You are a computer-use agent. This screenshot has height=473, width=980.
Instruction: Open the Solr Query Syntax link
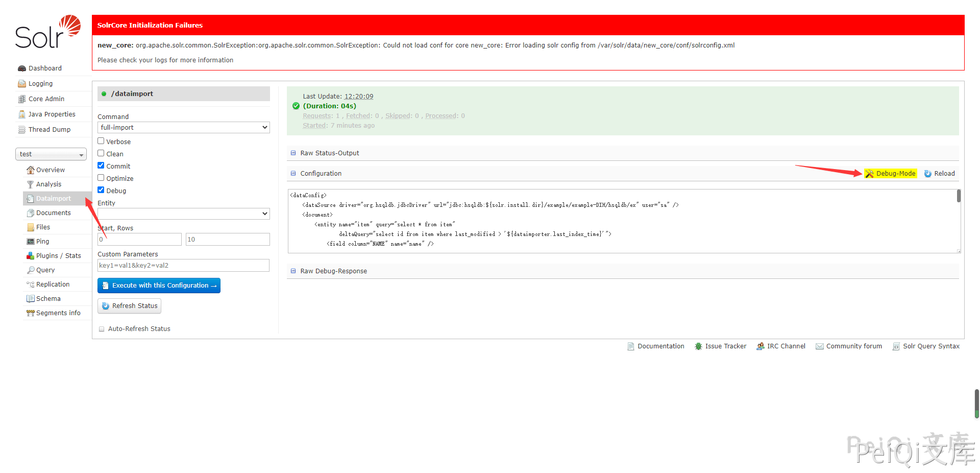tap(931, 346)
